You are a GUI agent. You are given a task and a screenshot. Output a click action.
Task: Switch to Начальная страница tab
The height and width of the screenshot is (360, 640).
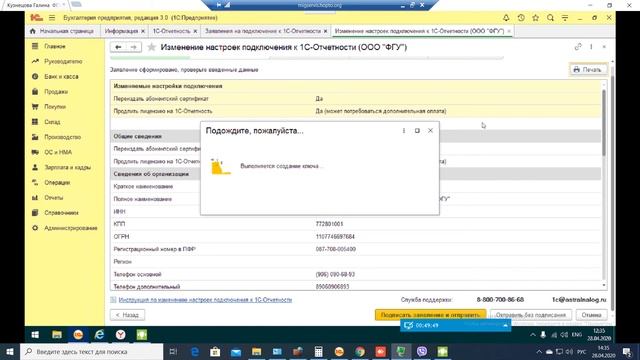tap(62, 31)
